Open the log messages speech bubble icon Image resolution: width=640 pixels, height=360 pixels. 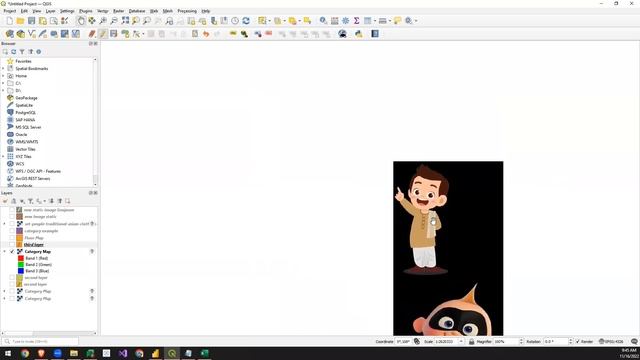pyautogui.click(x=634, y=341)
